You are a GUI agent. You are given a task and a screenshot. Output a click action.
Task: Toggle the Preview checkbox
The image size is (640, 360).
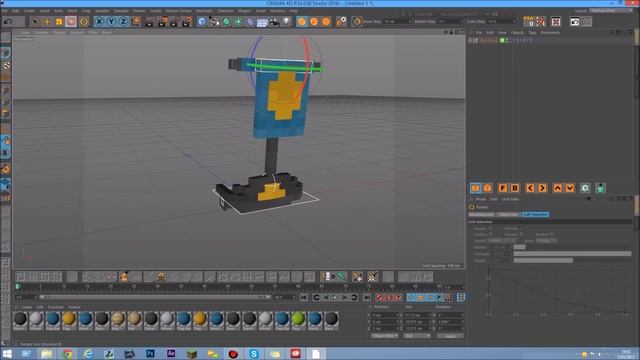tap(521, 229)
